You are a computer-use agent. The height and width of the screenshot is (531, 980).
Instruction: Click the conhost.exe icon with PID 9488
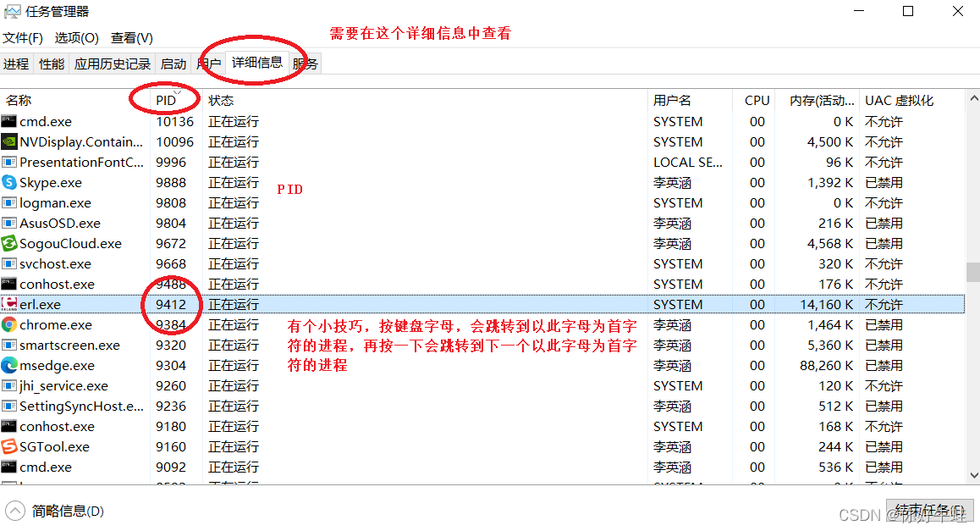(x=8, y=284)
